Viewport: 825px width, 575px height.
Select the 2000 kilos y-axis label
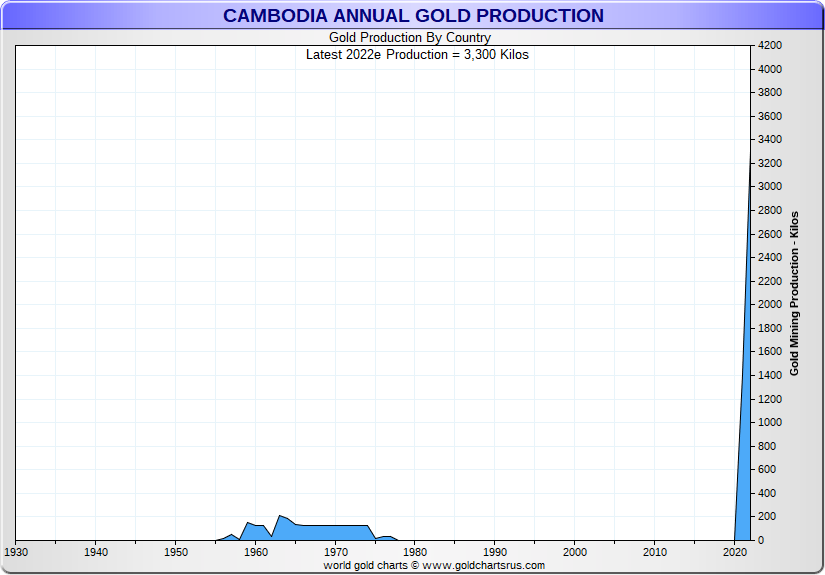[x=769, y=305]
